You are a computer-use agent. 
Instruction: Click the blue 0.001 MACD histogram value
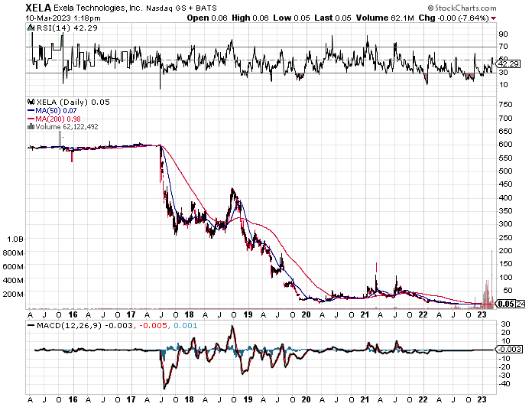coord(185,326)
